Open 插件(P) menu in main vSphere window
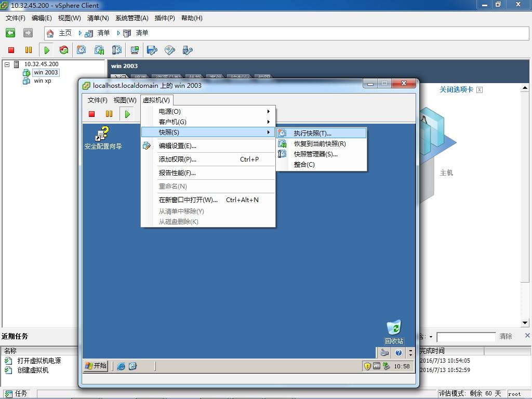The height and width of the screenshot is (399, 532). [165, 18]
